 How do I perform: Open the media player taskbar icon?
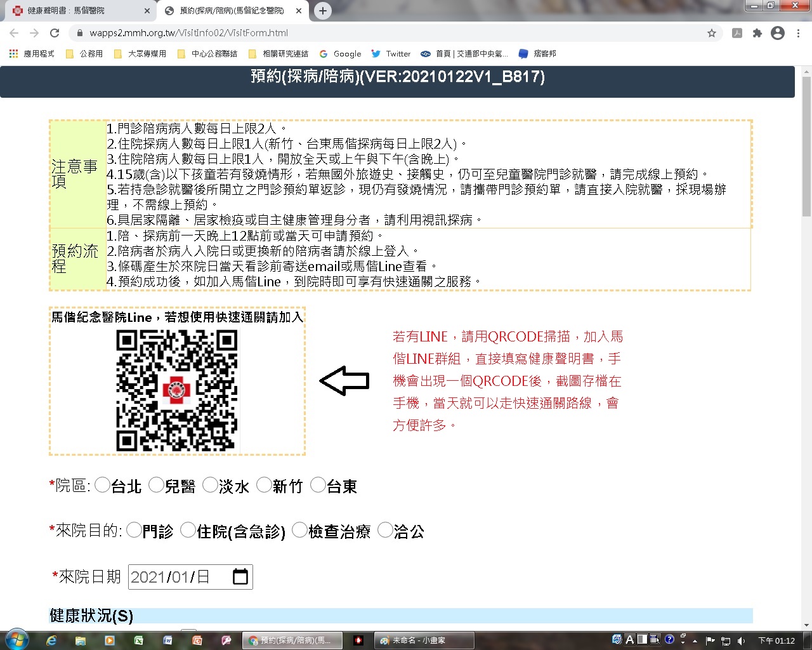110,640
